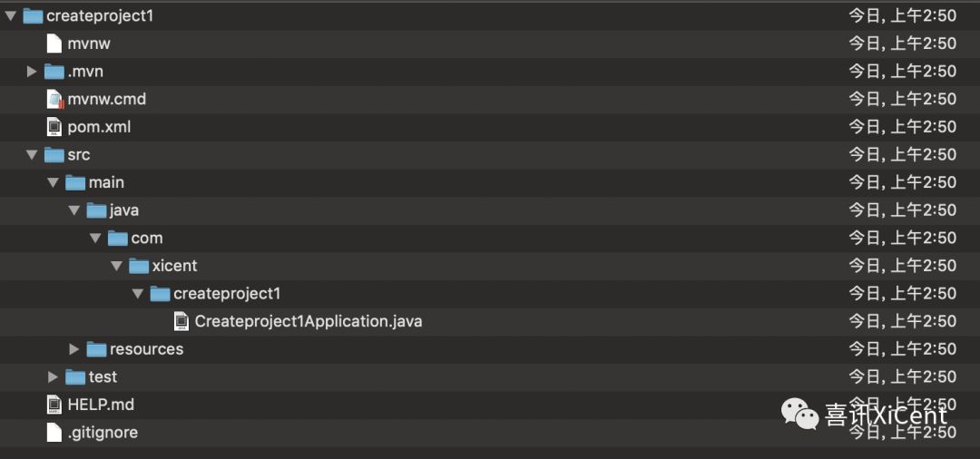Click the pom.xml file icon

[x=54, y=127]
